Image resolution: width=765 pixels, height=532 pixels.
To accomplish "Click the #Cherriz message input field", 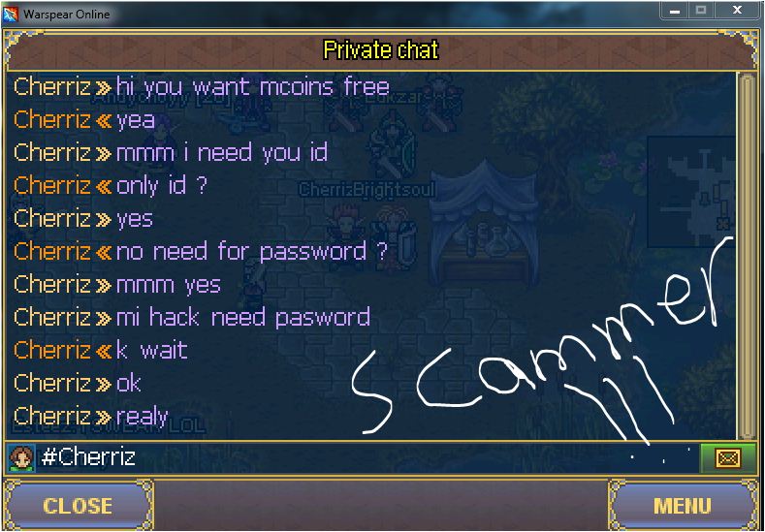I will point(366,458).
